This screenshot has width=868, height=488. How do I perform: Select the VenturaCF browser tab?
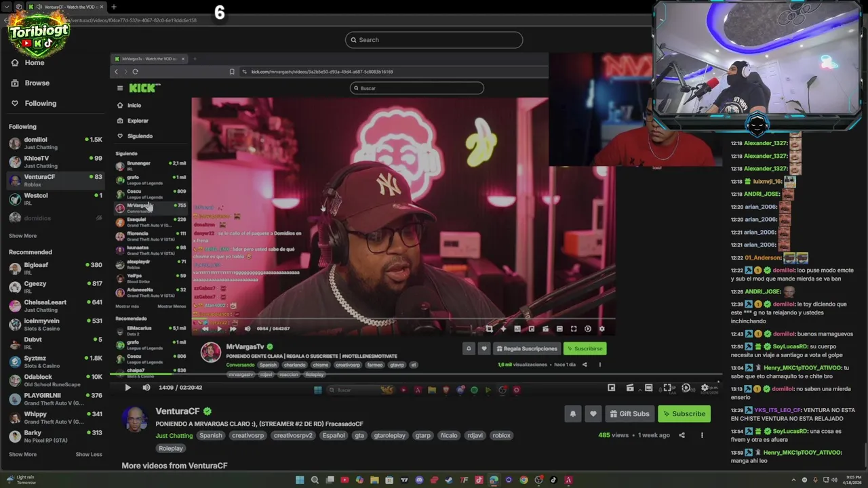point(66,7)
